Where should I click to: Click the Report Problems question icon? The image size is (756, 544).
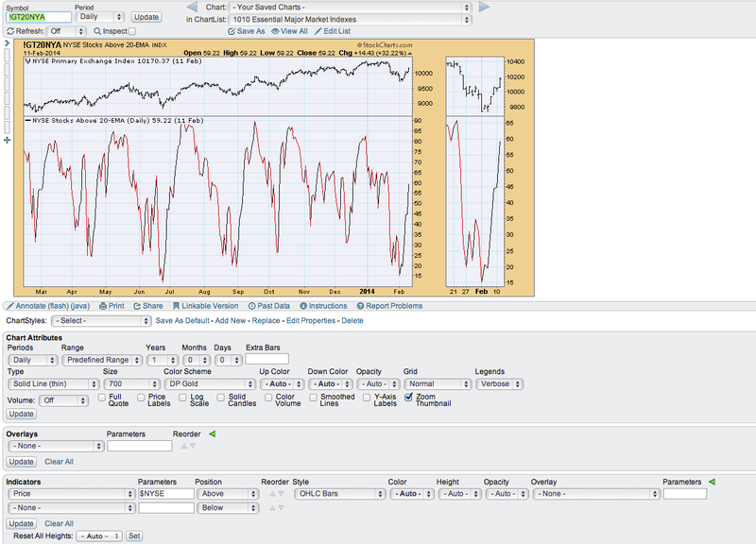(x=360, y=306)
